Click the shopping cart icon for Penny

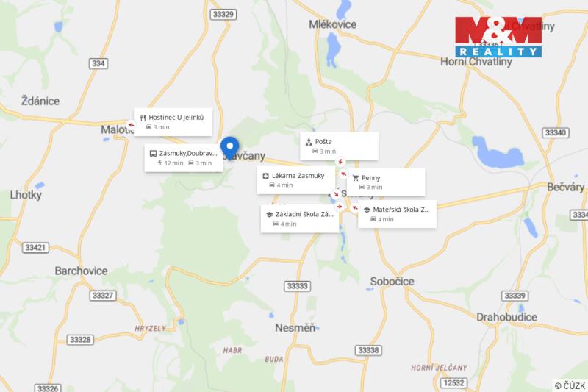click(x=356, y=178)
